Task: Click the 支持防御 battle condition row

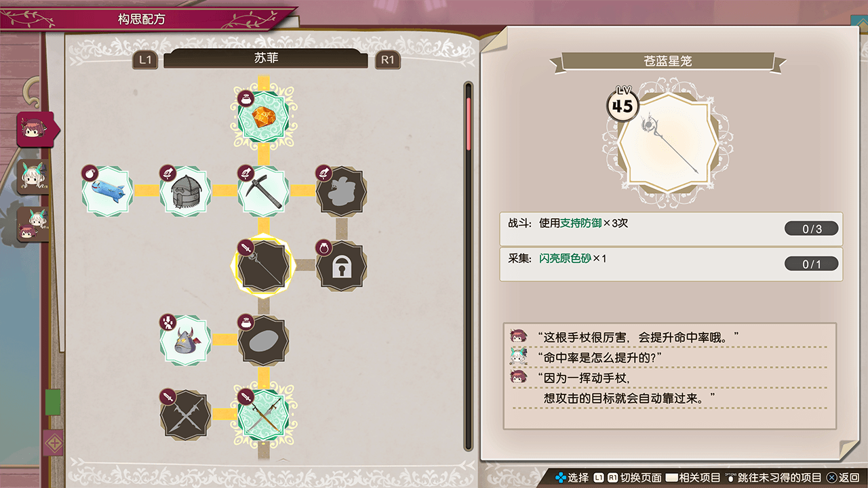Action: (x=671, y=228)
